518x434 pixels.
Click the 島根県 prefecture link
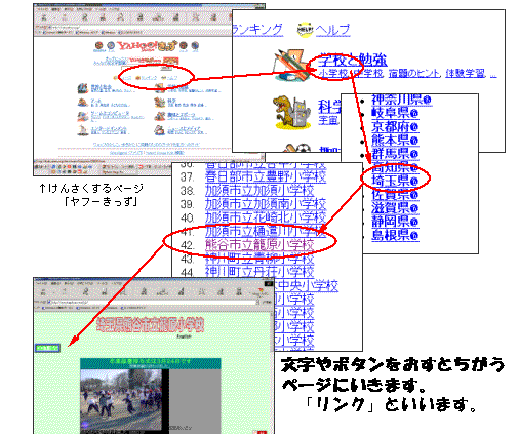(x=390, y=235)
